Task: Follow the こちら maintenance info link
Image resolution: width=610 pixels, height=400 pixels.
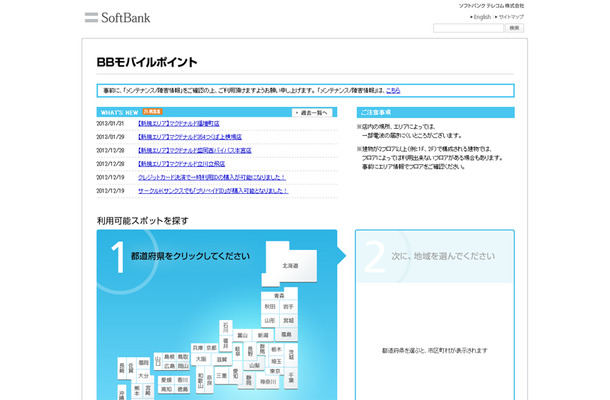Action: [x=393, y=90]
